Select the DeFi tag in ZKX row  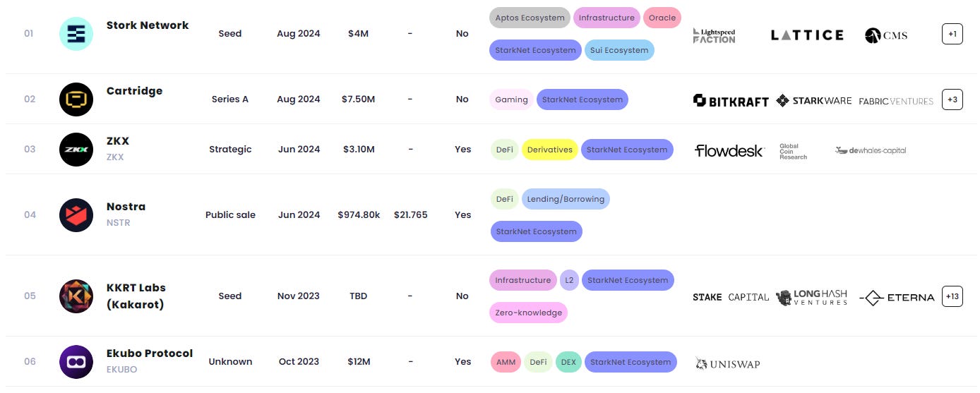coord(504,150)
